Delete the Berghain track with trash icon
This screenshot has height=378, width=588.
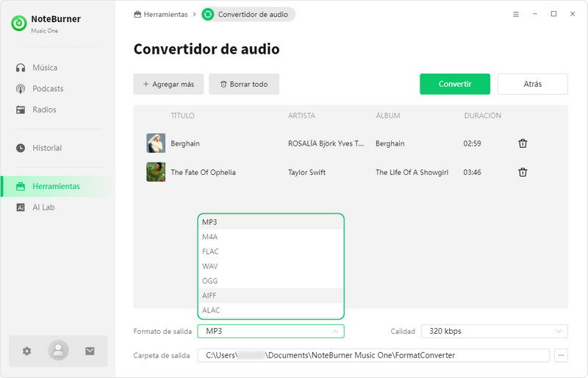click(x=523, y=143)
